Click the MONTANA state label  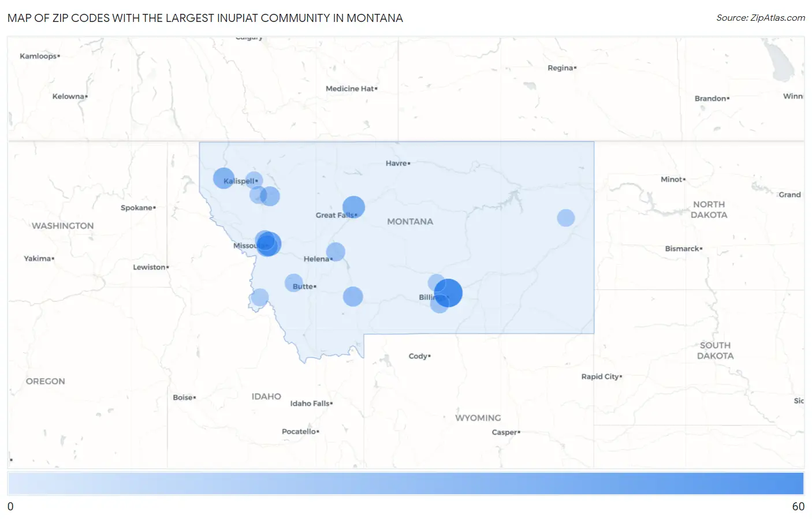410,222
